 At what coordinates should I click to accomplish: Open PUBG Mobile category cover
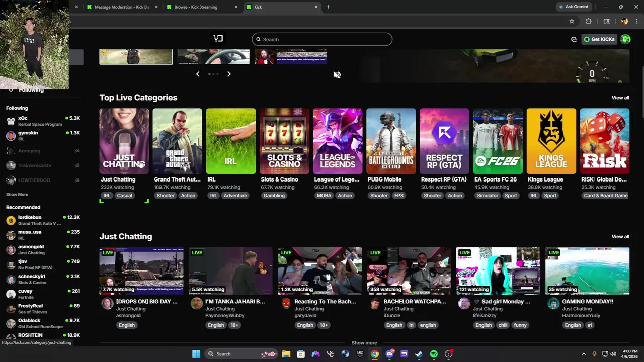click(391, 141)
